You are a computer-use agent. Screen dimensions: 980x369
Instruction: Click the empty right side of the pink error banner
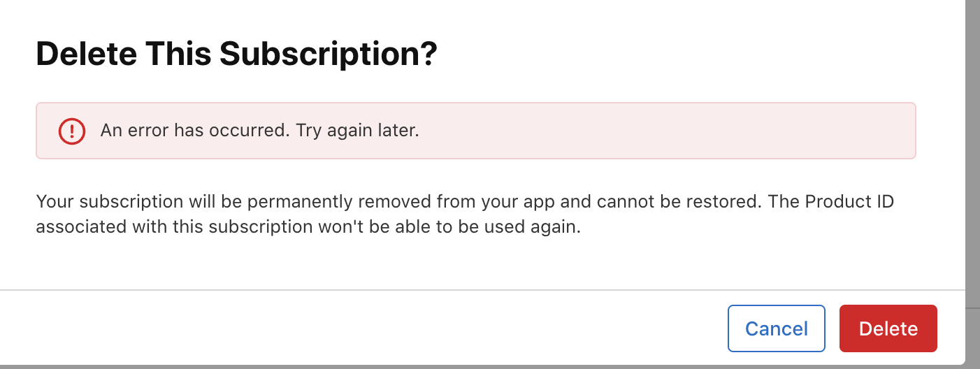pos(664,131)
